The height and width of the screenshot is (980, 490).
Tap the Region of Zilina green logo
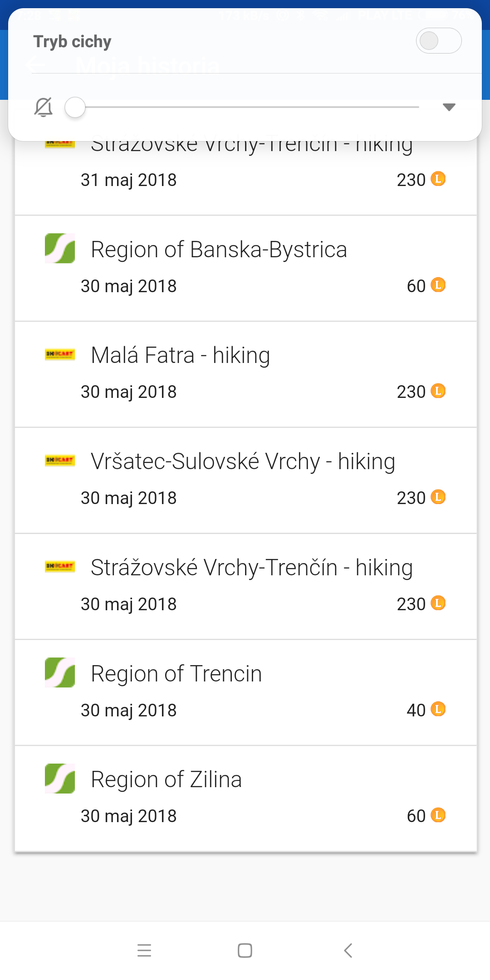pyautogui.click(x=60, y=779)
